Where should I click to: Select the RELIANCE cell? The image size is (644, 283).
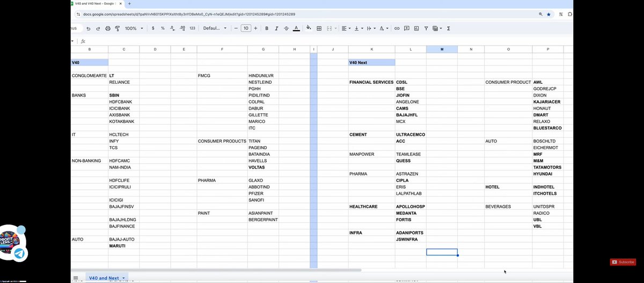124,82
